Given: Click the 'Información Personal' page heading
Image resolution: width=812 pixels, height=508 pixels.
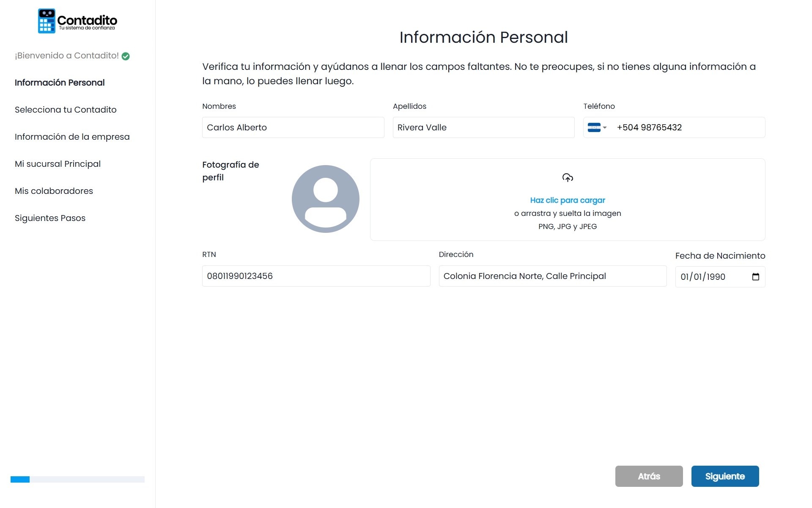Looking at the screenshot, I should click(x=483, y=37).
